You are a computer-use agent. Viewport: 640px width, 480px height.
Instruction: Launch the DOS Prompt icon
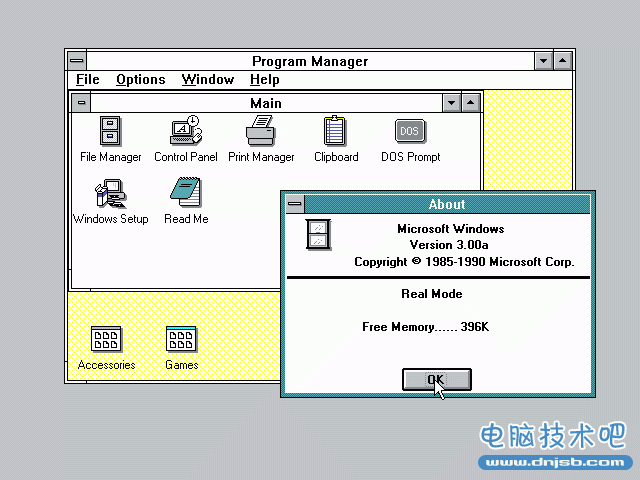point(410,131)
